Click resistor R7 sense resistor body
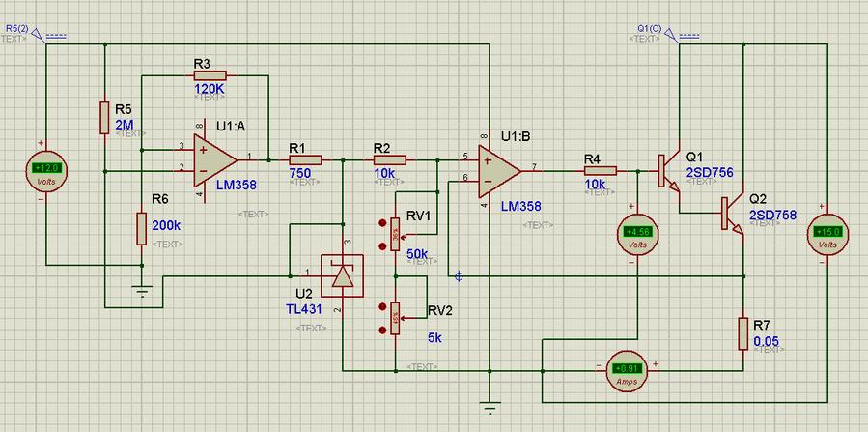The width and height of the screenshot is (868, 432). point(742,331)
